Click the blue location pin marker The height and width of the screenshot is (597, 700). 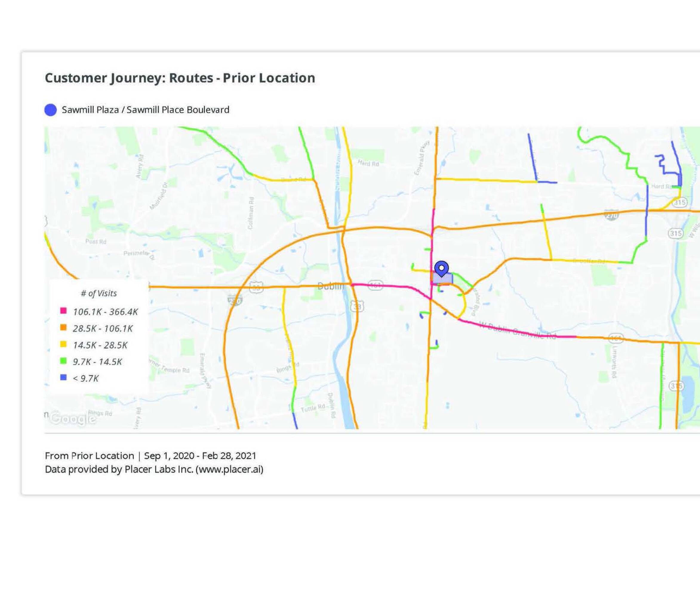point(441,268)
